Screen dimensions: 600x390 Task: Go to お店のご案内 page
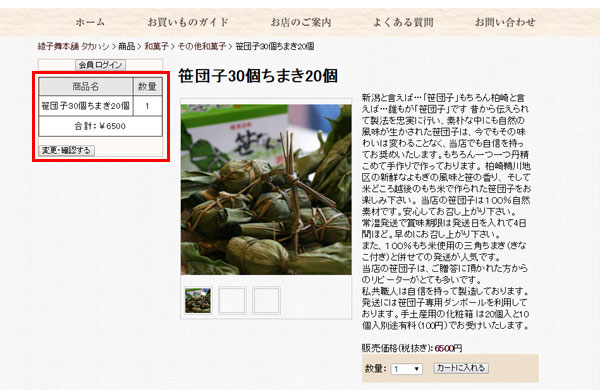(301, 22)
